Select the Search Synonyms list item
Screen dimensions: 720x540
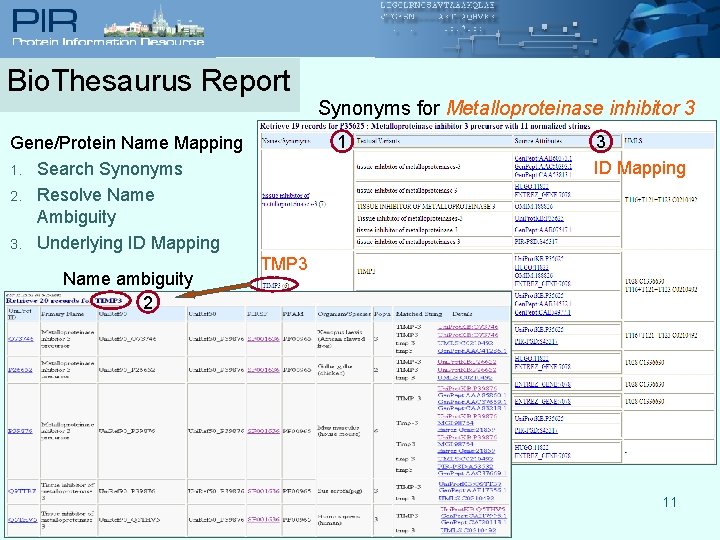coord(110,169)
